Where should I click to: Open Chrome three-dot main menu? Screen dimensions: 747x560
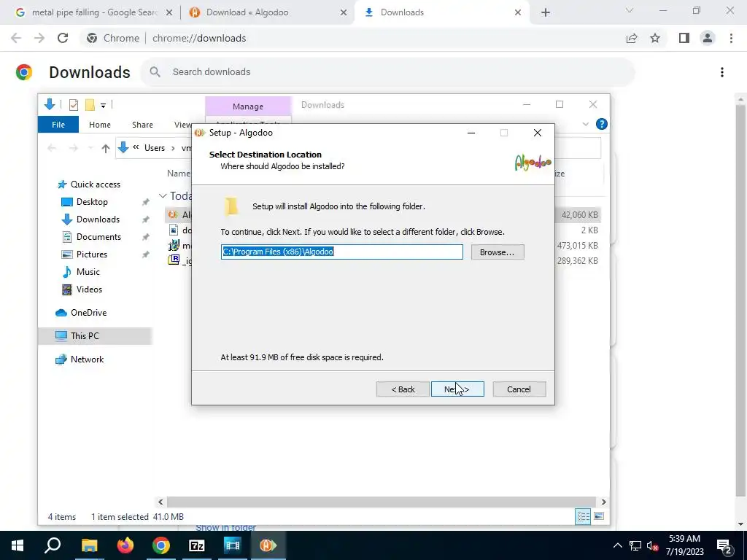[x=731, y=38]
